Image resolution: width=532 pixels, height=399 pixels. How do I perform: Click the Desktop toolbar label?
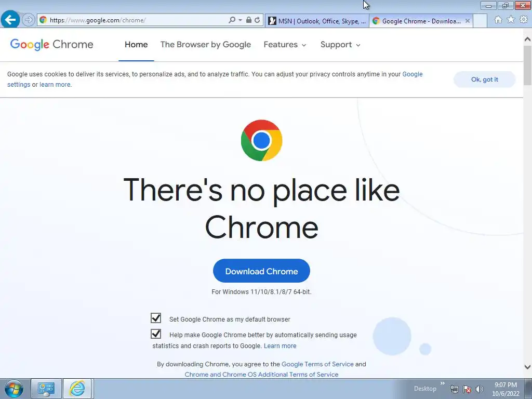pos(425,389)
